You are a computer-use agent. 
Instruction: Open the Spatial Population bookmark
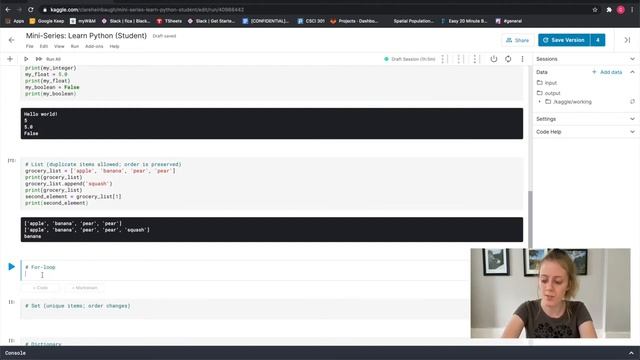413,21
